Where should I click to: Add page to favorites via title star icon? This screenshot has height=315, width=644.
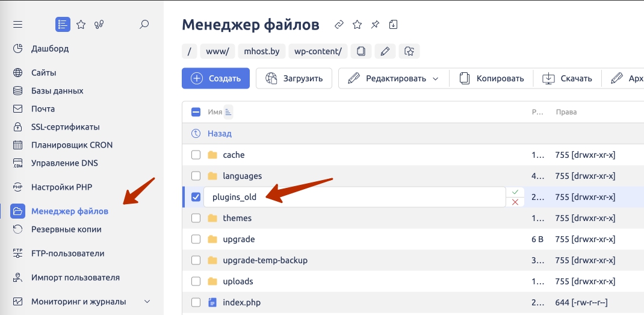(x=358, y=25)
